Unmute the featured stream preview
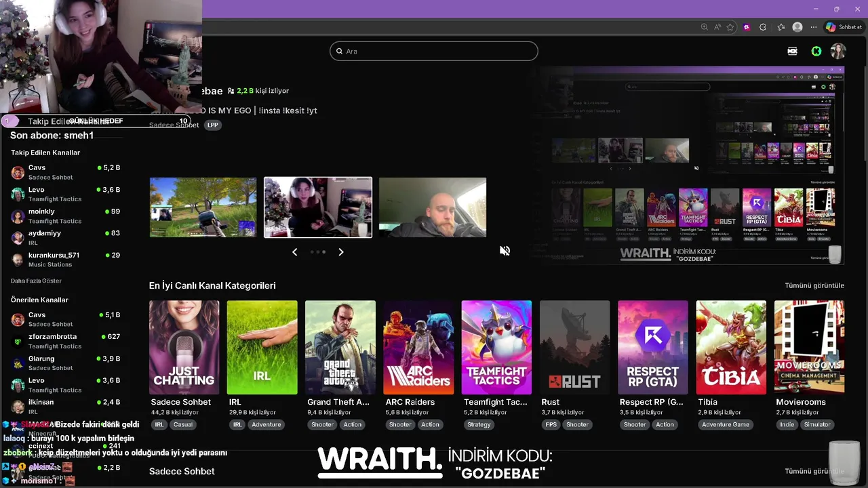Image resolution: width=868 pixels, height=488 pixels. (505, 251)
